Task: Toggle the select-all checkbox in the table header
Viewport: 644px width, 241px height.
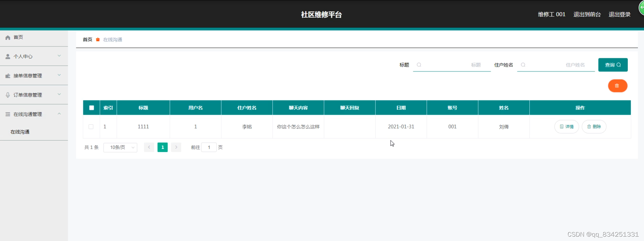Action: click(91, 108)
